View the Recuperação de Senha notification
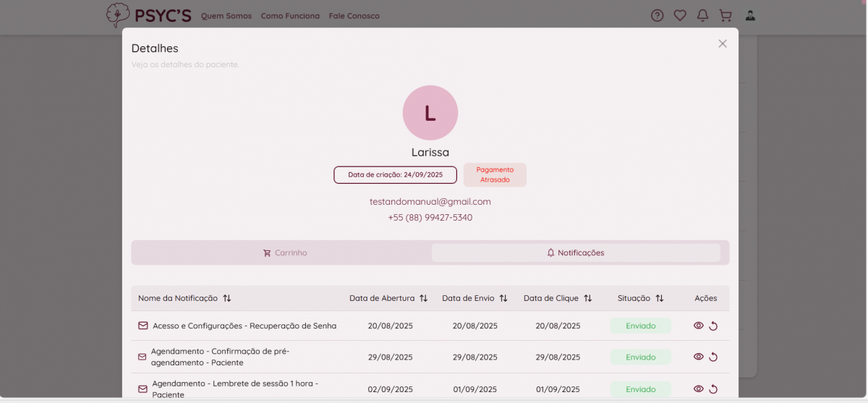The height and width of the screenshot is (403, 868). coord(698,326)
